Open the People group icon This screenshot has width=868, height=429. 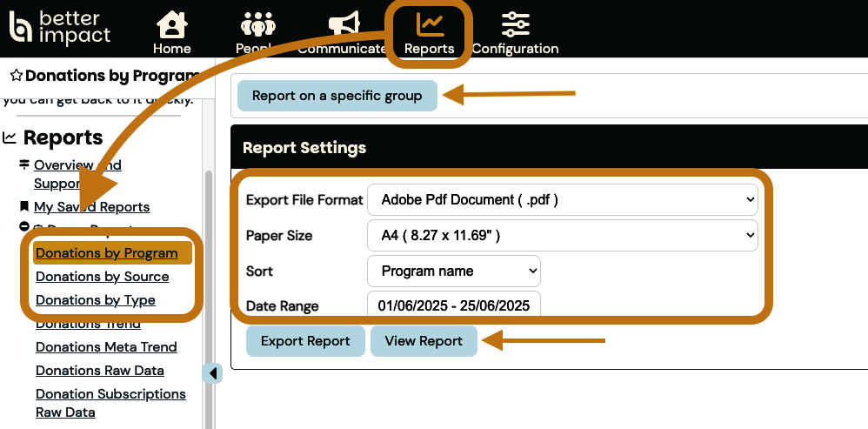[x=257, y=23]
